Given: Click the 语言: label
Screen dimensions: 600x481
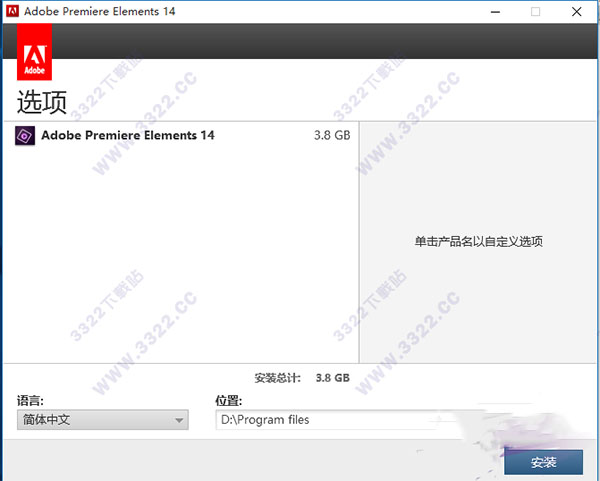Looking at the screenshot, I should pyautogui.click(x=30, y=401).
